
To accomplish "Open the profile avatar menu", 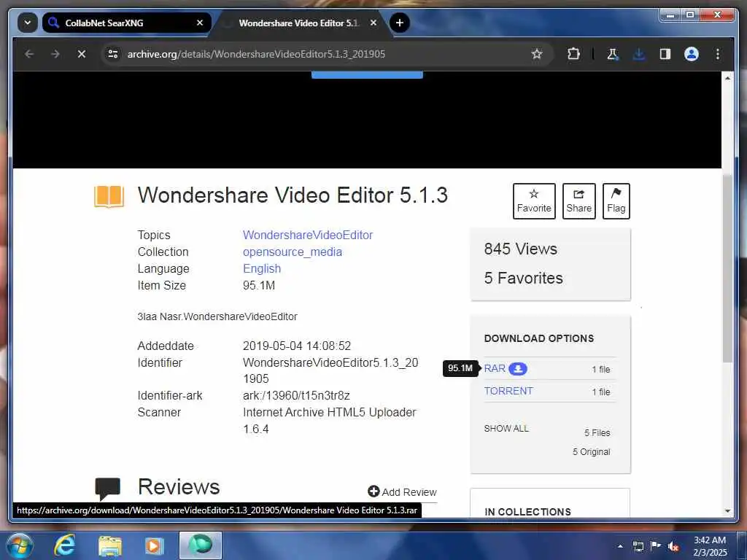I will (x=692, y=54).
